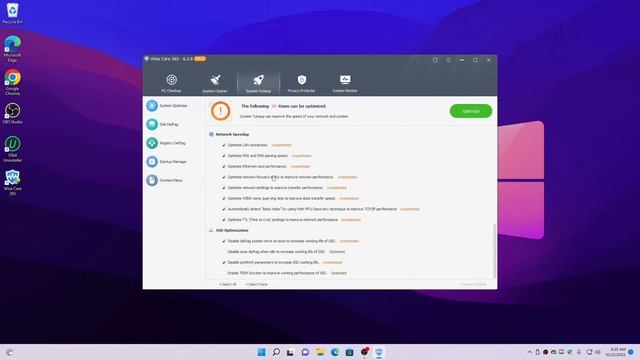Uncheck Optimize network forward ability option
The width and height of the screenshot is (640, 360).
click(224, 177)
